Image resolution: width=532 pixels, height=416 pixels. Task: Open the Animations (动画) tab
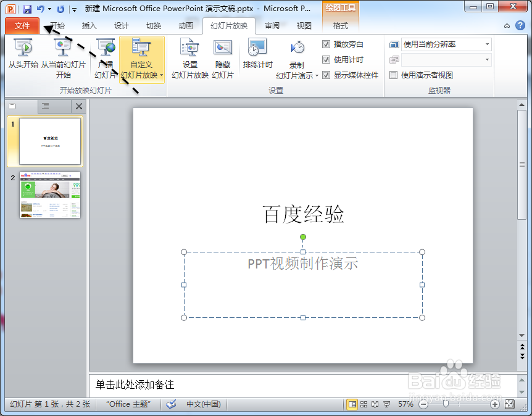[186, 26]
